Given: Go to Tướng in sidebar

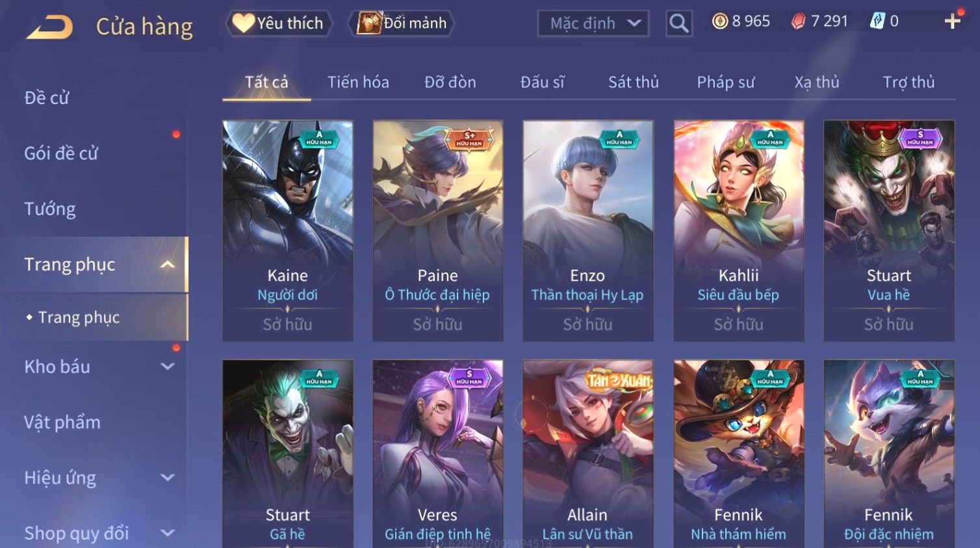Looking at the screenshot, I should pyautogui.click(x=50, y=209).
